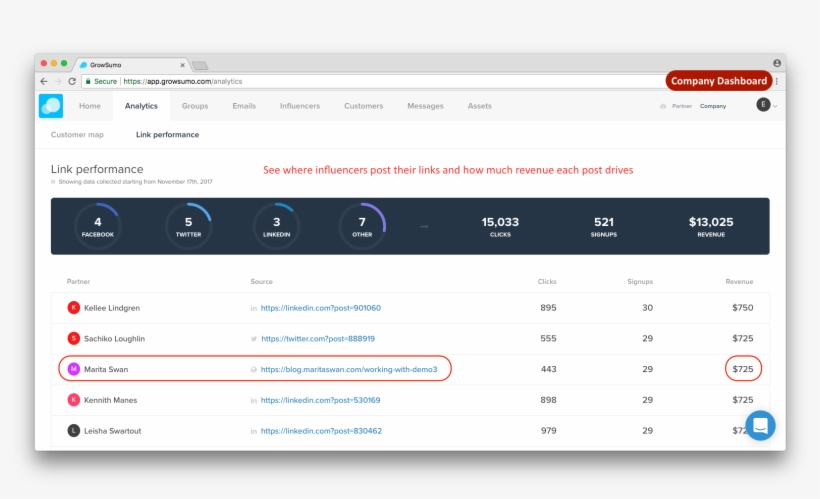Click the browser address bar URL
The height and width of the screenshot is (499, 820).
point(183,81)
